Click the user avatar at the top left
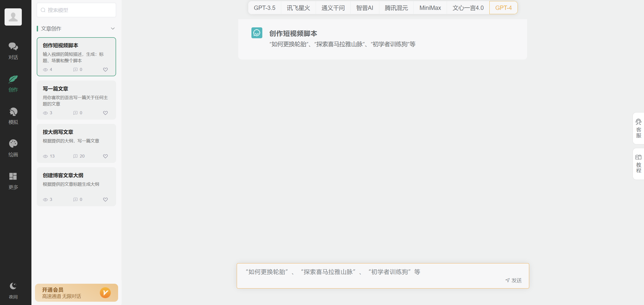This screenshot has height=305, width=644. coord(13,17)
